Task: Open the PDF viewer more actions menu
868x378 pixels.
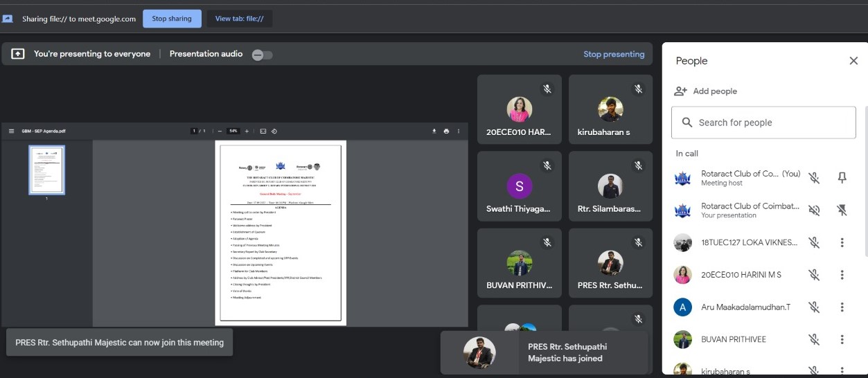Action: click(458, 131)
